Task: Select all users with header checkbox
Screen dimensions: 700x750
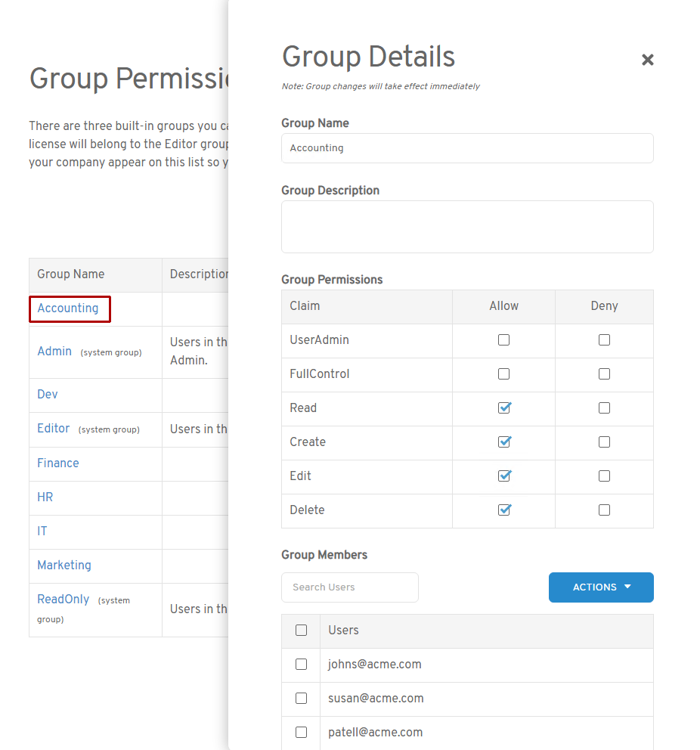Action: (x=301, y=631)
